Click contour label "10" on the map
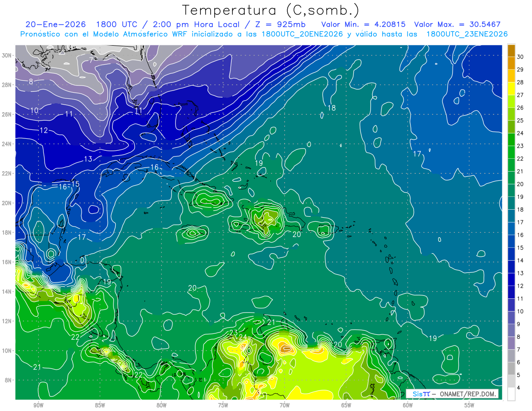 pos(35,110)
